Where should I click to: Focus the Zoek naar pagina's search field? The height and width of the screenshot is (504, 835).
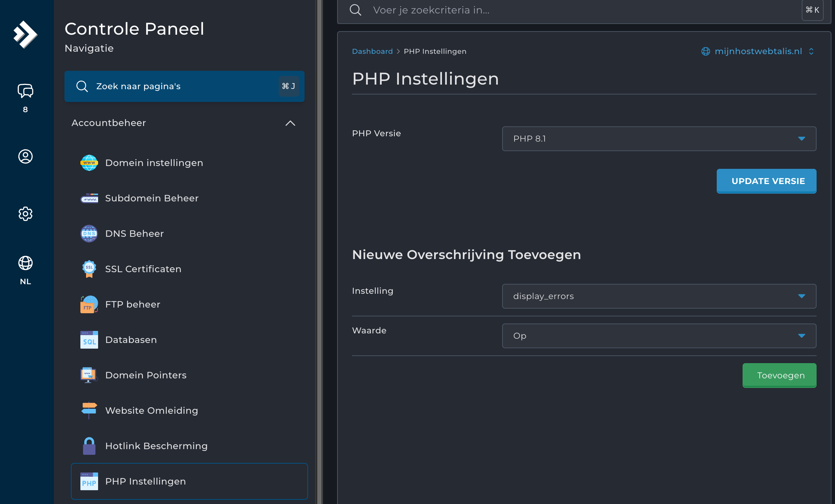coord(184,86)
